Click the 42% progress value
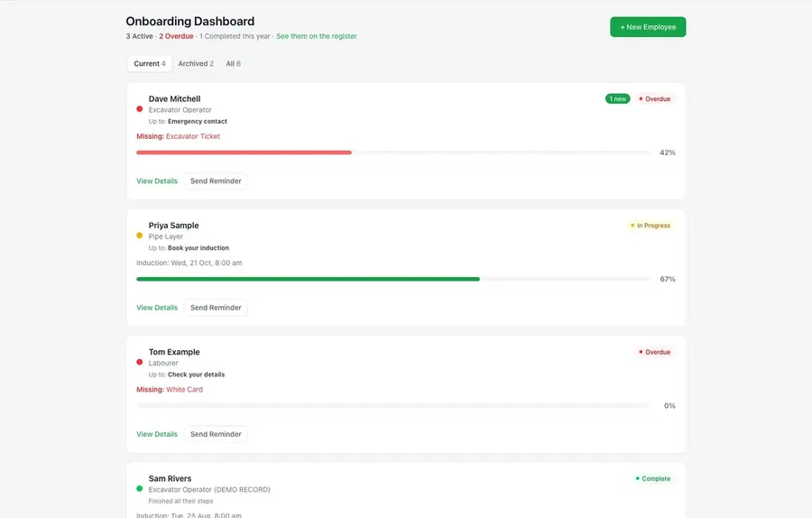812x518 pixels. click(668, 153)
